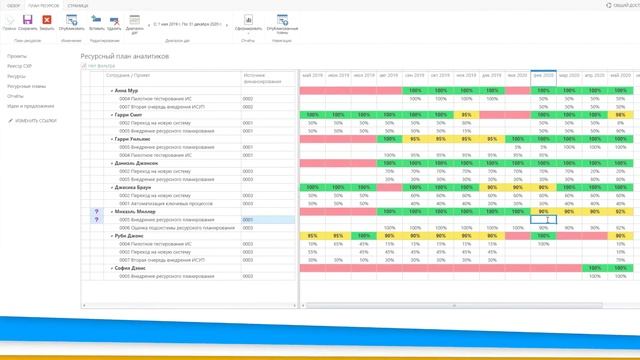Click the long red bar in София Дэвис row
The image size is (640, 360).
click(x=441, y=268)
